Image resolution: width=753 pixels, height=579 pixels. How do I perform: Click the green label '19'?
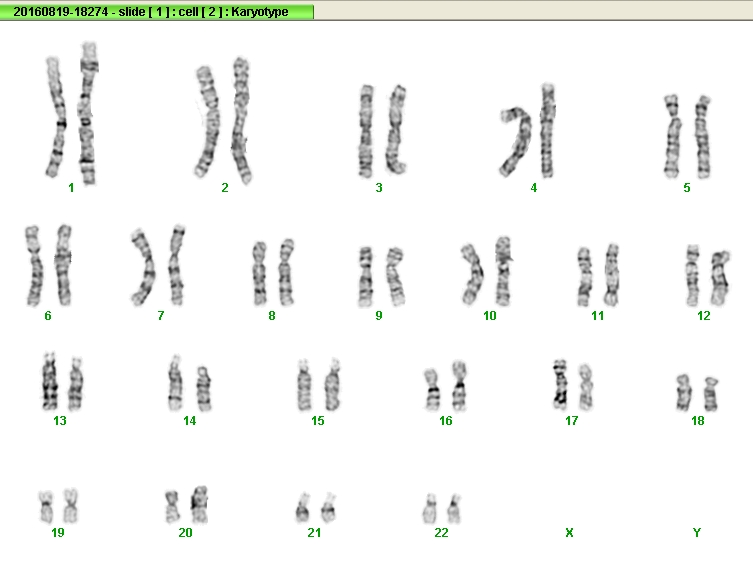tap(58, 533)
